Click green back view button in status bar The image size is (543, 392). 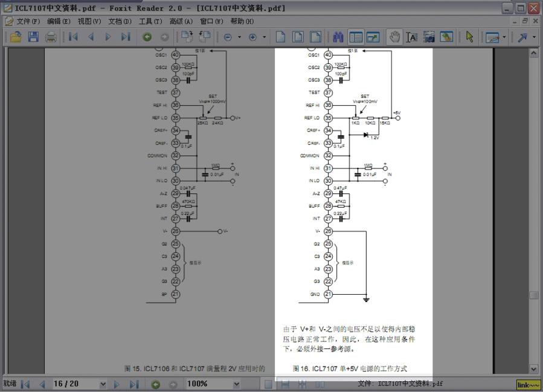tap(155, 384)
